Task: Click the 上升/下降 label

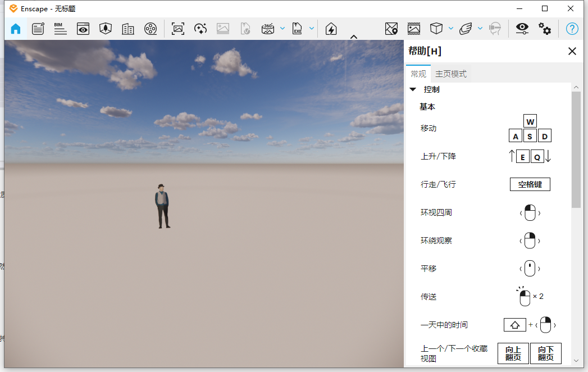Action: 438,156
